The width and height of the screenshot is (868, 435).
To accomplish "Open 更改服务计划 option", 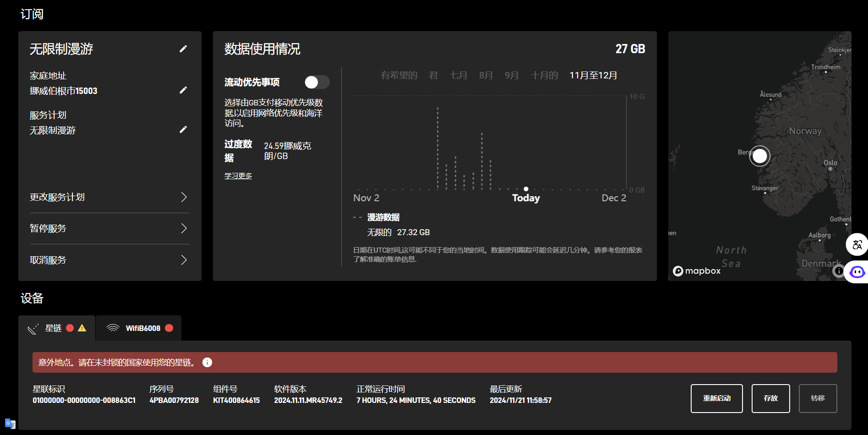I will (109, 197).
